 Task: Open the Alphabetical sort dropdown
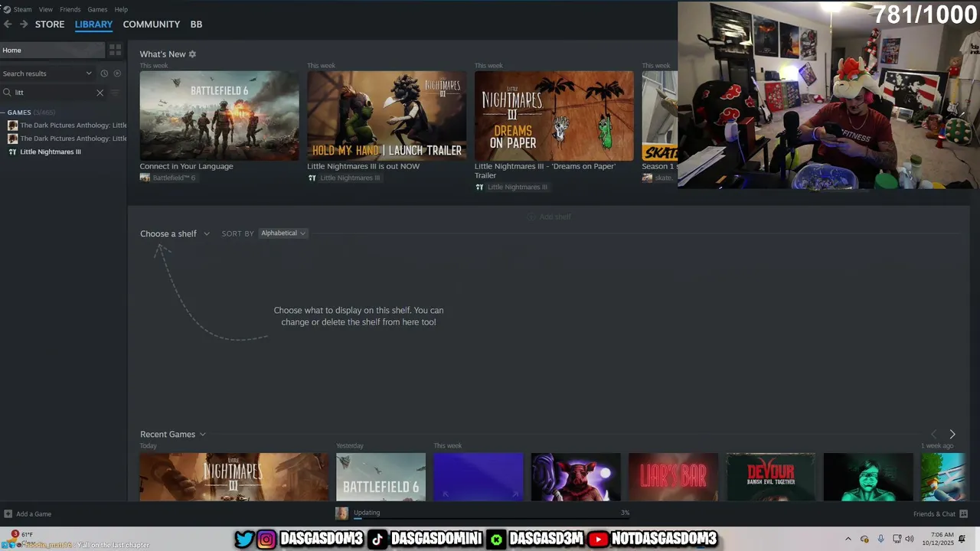(283, 233)
